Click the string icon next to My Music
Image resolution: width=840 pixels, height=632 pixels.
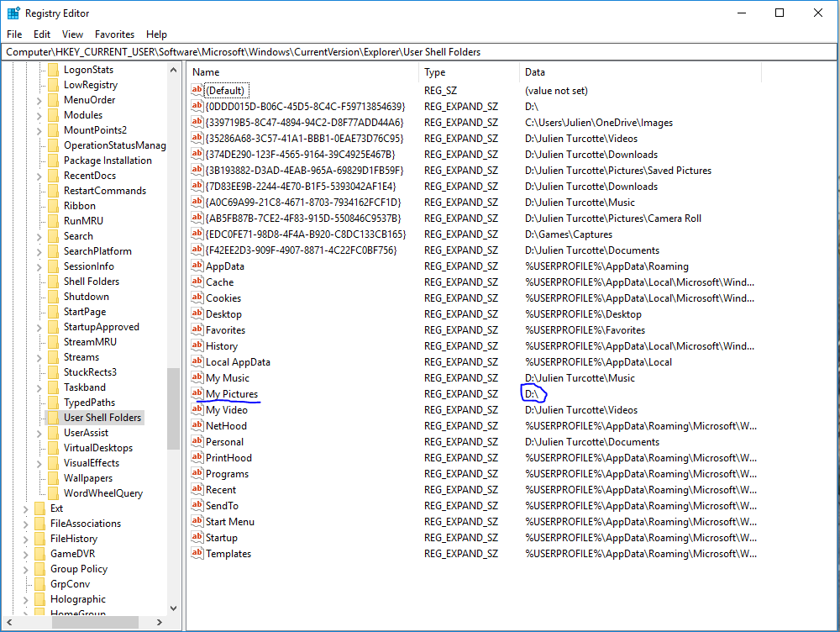click(x=197, y=377)
